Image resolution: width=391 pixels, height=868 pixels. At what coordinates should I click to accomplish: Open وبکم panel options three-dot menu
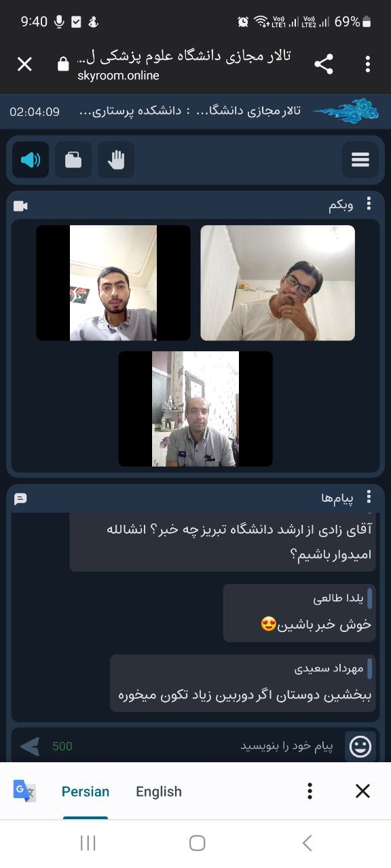(369, 204)
